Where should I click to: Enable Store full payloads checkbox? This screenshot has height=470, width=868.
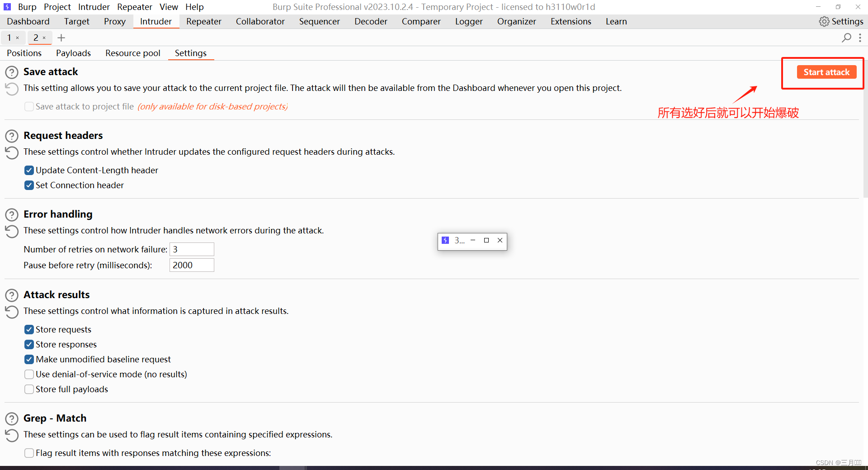29,389
